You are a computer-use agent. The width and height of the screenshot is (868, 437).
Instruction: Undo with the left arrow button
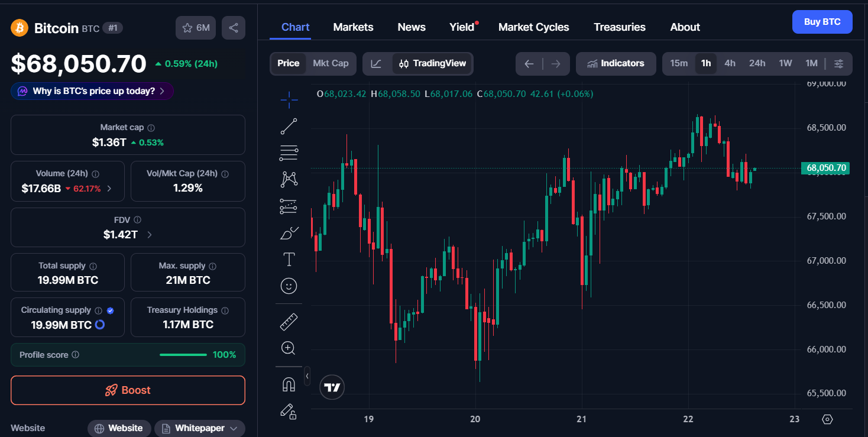[529, 64]
